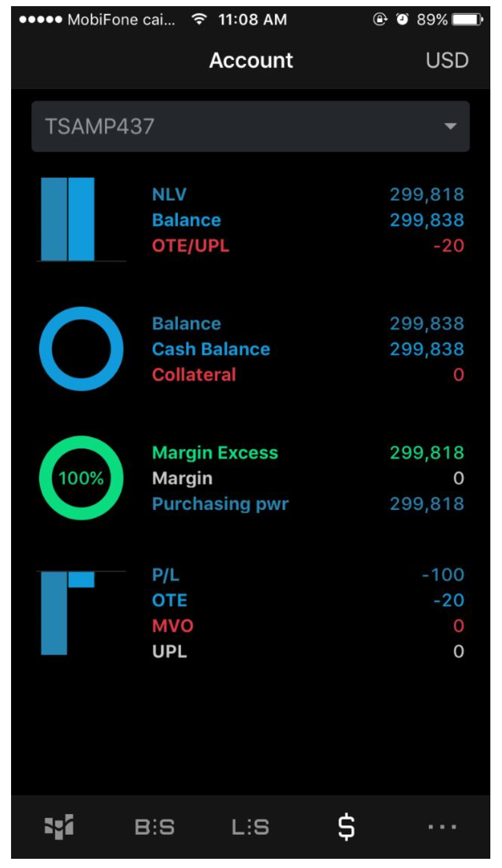This screenshot has width=502, height=868.
Task: Open the market grid tab icon
Action: tap(60, 826)
